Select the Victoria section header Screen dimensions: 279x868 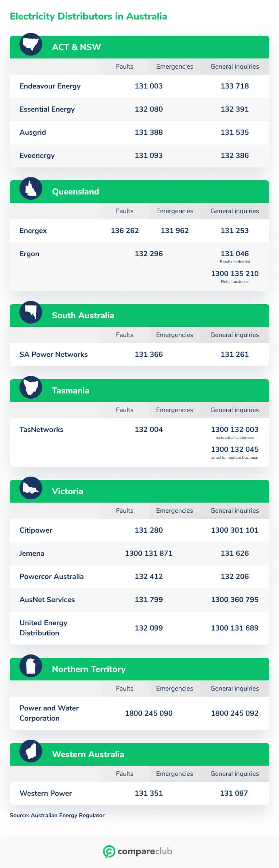[139, 491]
